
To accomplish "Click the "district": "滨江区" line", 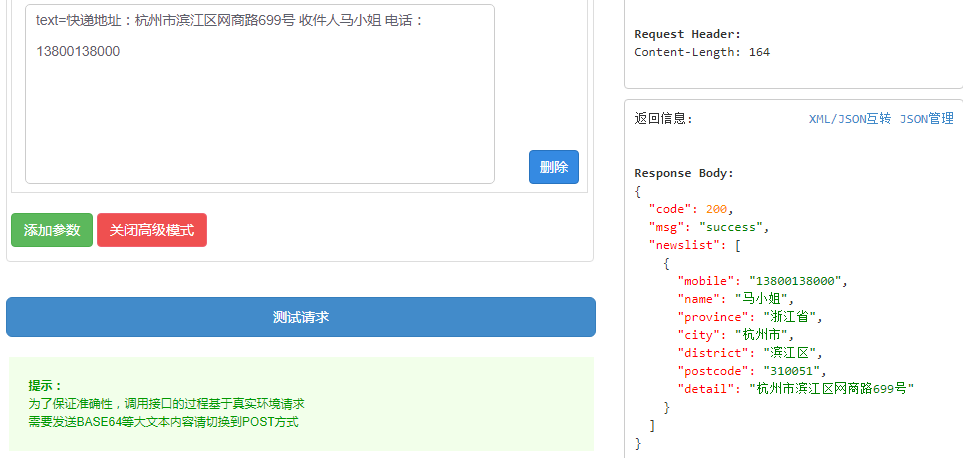I will point(749,352).
